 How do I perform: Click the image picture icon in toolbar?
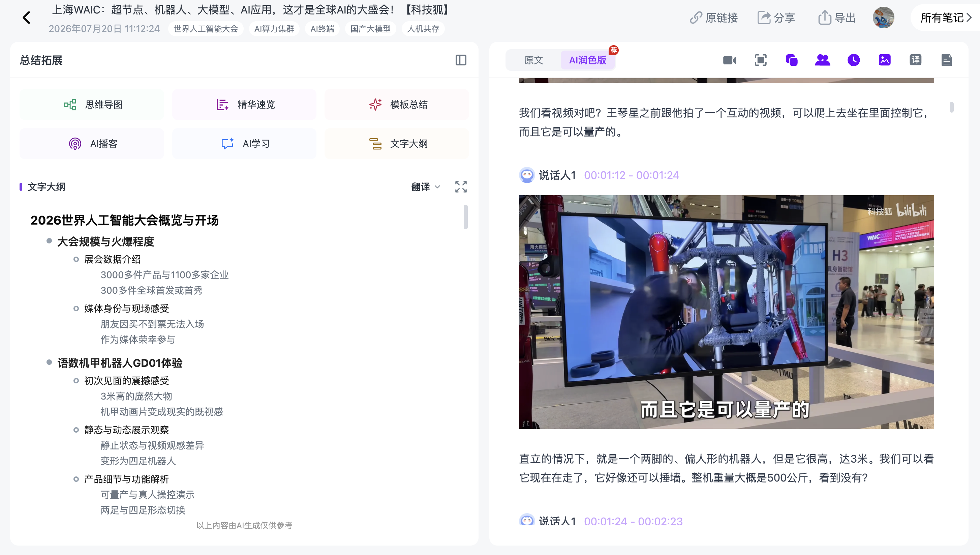pyautogui.click(x=884, y=60)
